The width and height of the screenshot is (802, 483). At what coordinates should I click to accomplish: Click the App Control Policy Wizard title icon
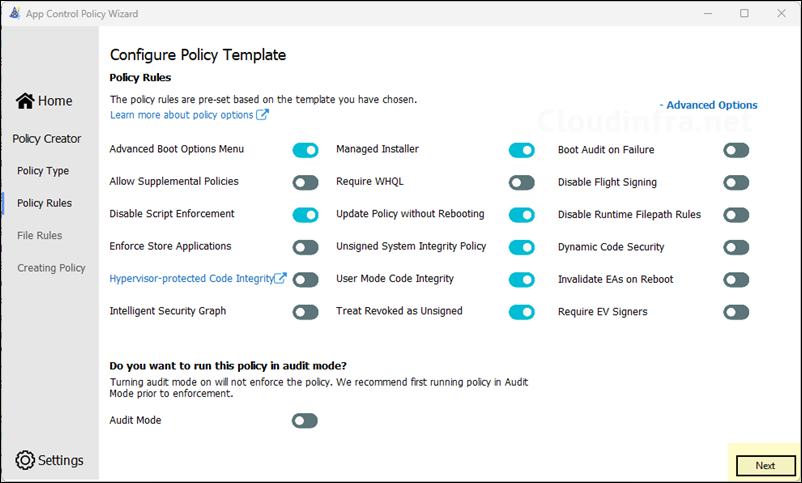tap(12, 13)
